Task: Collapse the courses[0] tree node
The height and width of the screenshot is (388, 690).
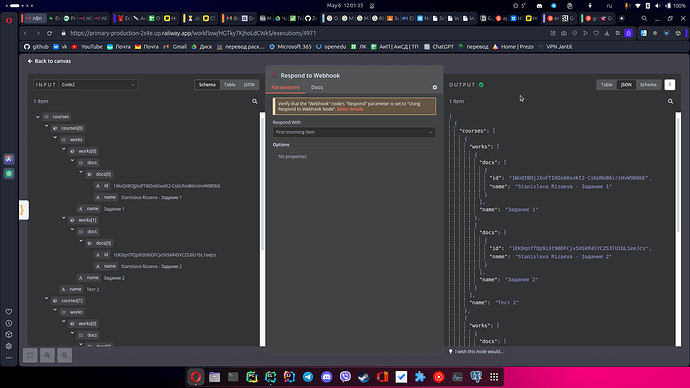Action: (46, 126)
